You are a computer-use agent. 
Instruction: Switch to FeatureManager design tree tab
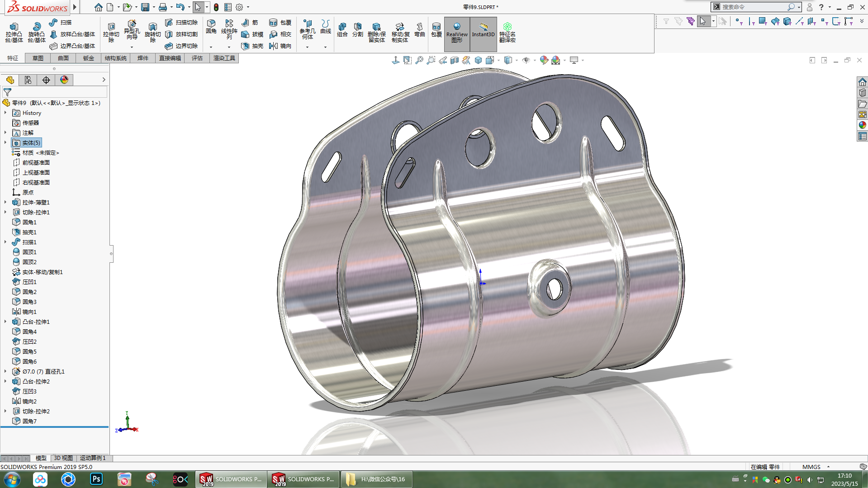tap(10, 80)
